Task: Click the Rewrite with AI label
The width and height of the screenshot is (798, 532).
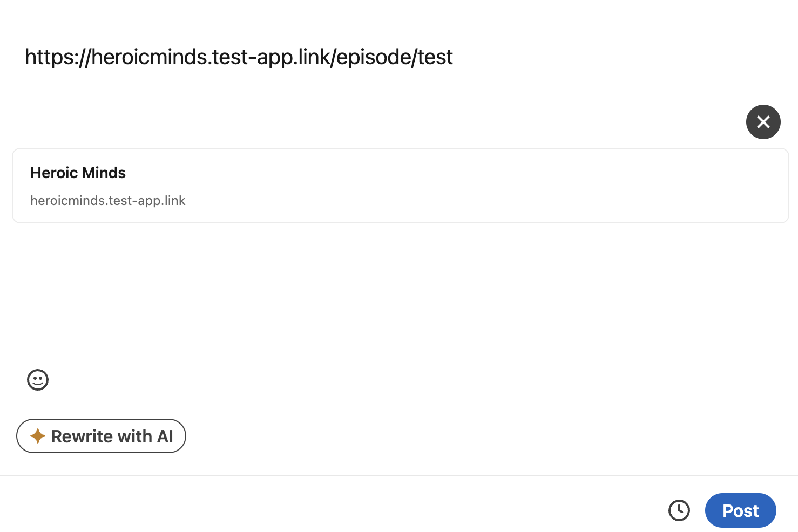Action: tap(112, 436)
